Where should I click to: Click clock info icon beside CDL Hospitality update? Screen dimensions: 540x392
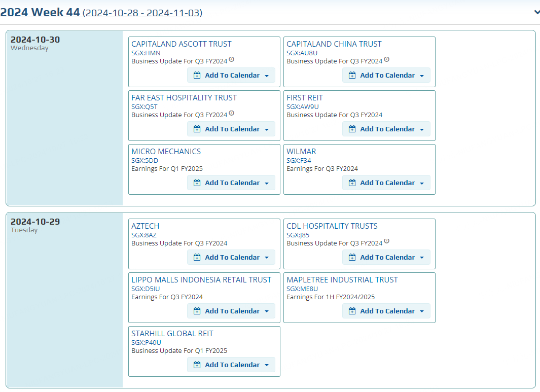tap(387, 241)
